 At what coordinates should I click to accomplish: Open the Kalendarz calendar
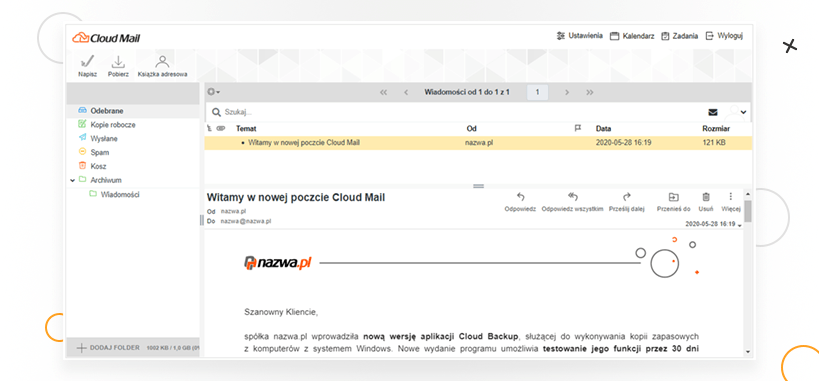(x=632, y=36)
